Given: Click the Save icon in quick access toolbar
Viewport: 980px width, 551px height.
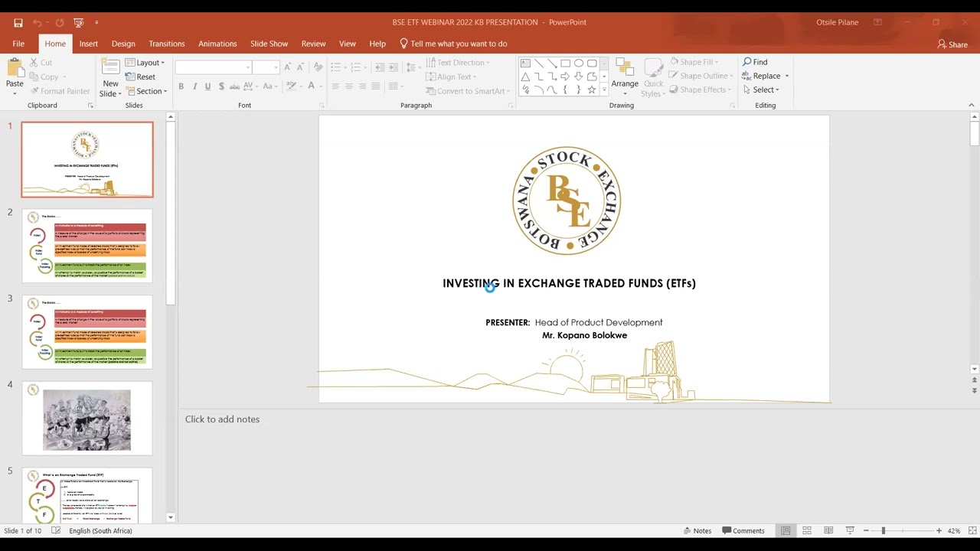Looking at the screenshot, I should [x=18, y=23].
